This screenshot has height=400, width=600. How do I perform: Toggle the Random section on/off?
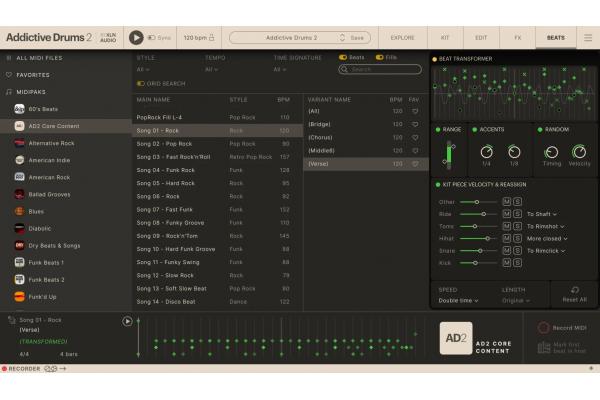[540, 130]
